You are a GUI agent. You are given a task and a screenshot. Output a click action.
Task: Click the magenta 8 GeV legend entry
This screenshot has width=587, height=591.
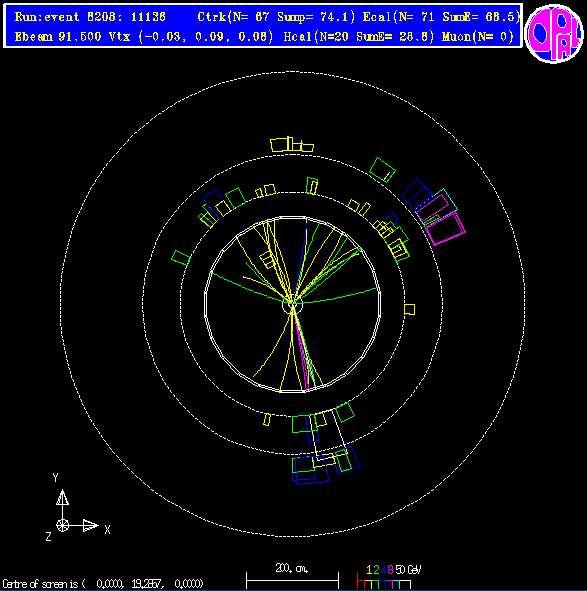(x=390, y=569)
